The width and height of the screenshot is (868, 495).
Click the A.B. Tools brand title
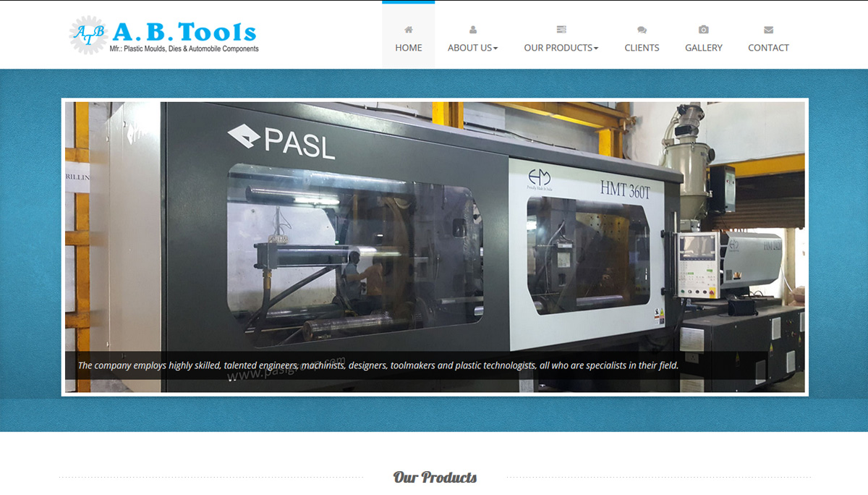(x=184, y=31)
